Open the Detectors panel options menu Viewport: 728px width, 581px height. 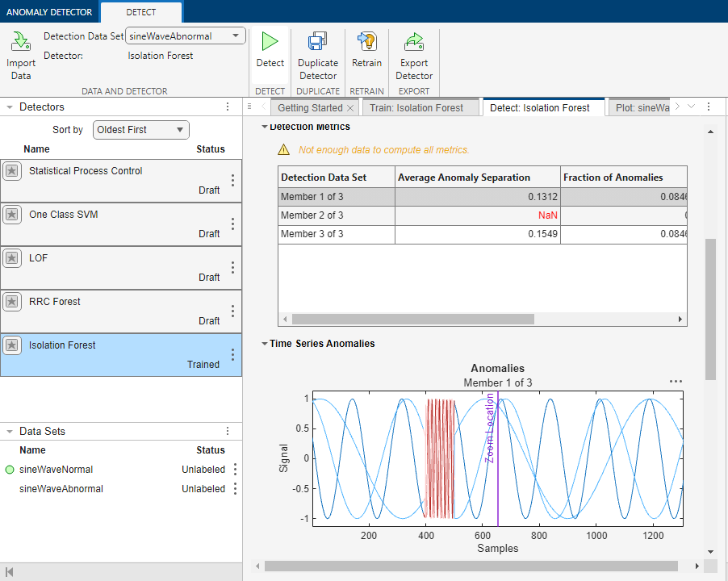tap(228, 107)
